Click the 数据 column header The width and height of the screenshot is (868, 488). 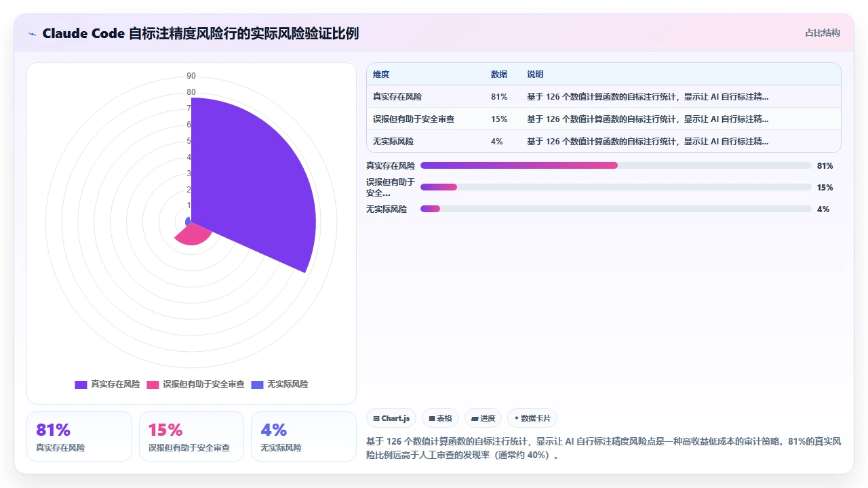tap(499, 75)
